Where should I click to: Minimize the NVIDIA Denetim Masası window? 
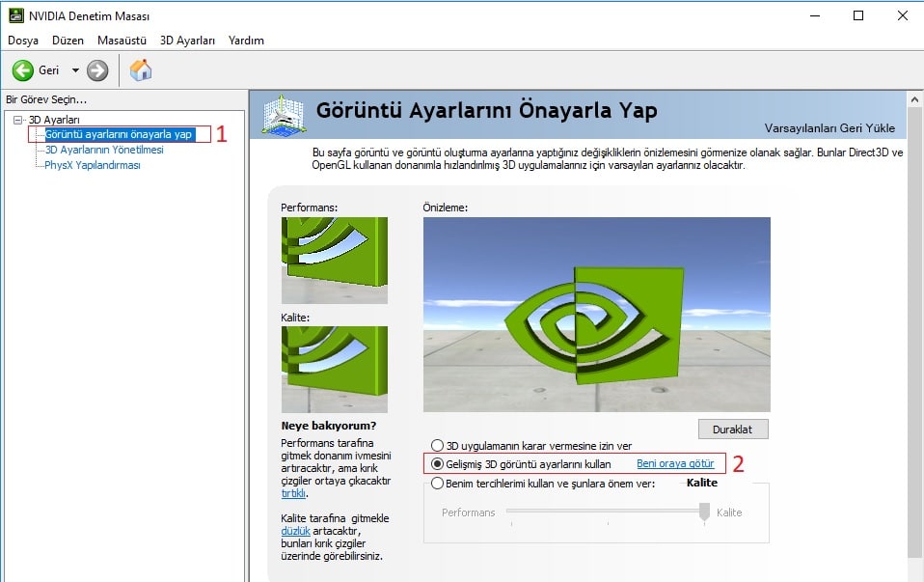pos(815,15)
